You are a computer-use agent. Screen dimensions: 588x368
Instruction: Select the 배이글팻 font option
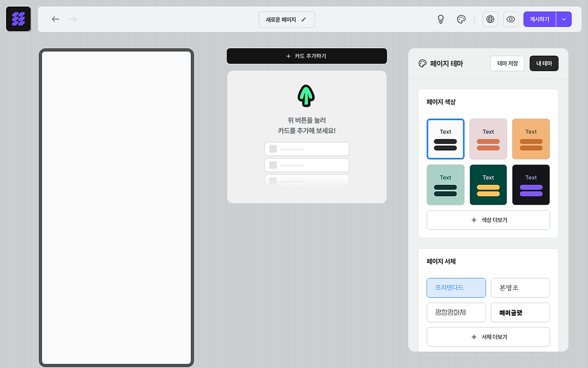click(521, 313)
